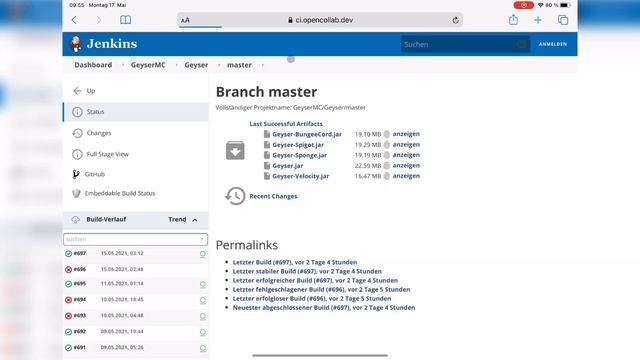This screenshot has width=640, height=360.
Task: Collapse the Build-Verlauf panel chevron
Action: 195,220
